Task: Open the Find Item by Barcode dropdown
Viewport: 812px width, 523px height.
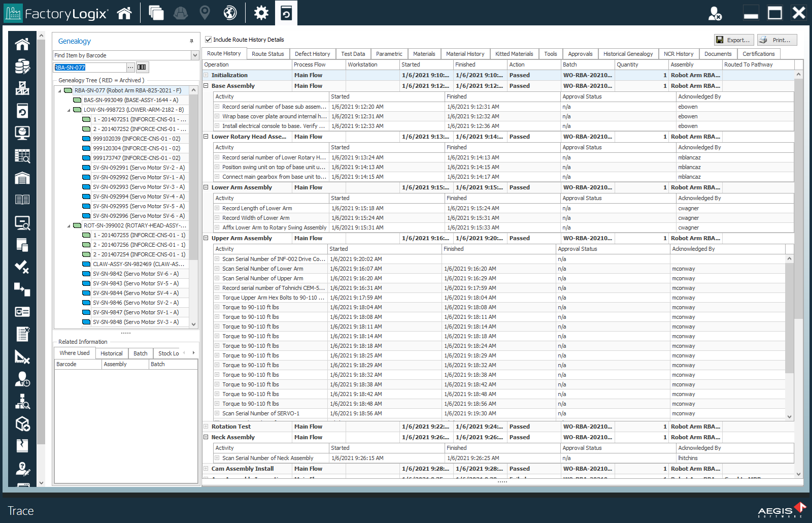Action: (x=194, y=55)
